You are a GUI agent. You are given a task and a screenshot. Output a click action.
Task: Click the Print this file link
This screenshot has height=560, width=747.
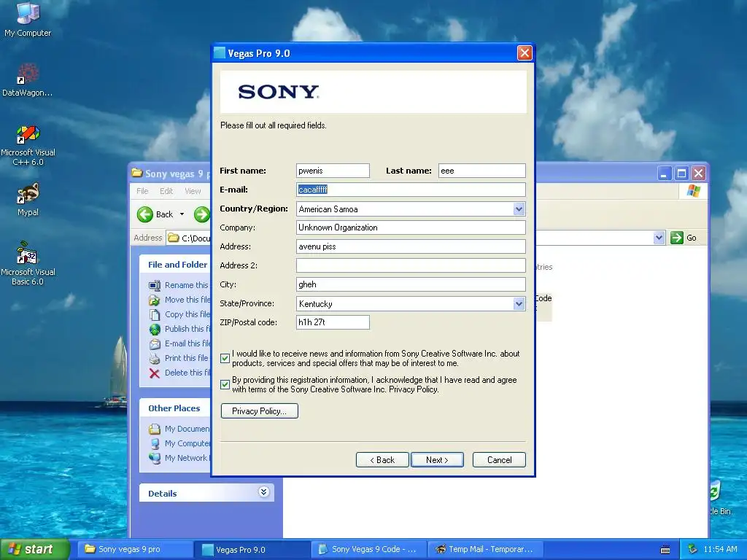[186, 358]
